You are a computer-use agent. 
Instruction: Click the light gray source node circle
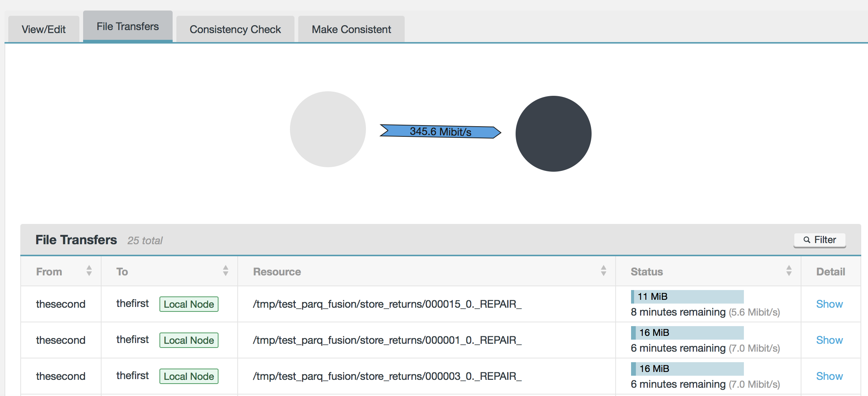[x=328, y=129]
